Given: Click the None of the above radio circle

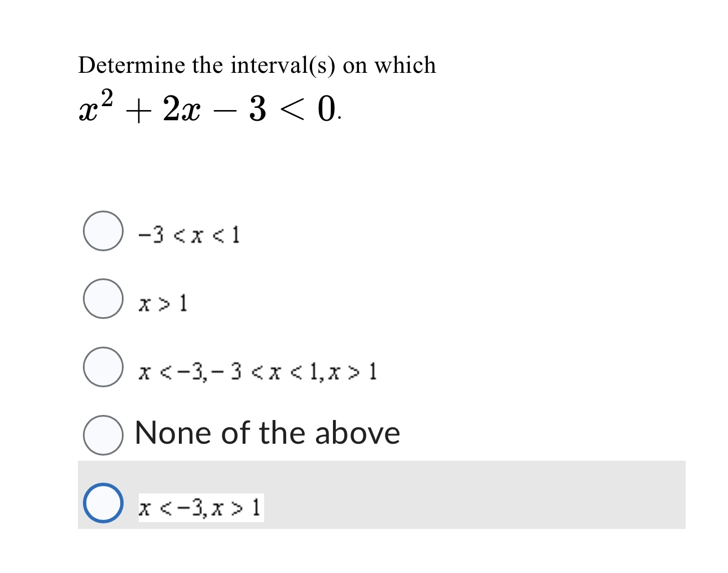Looking at the screenshot, I should click(102, 435).
